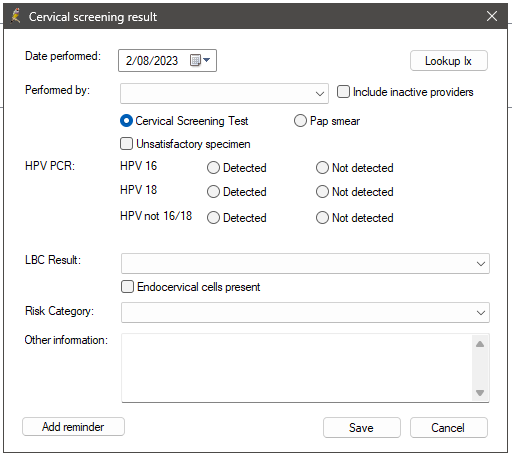This screenshot has width=512, height=457.
Task: Click the scroll up arrow in Other information
Action: point(480,344)
